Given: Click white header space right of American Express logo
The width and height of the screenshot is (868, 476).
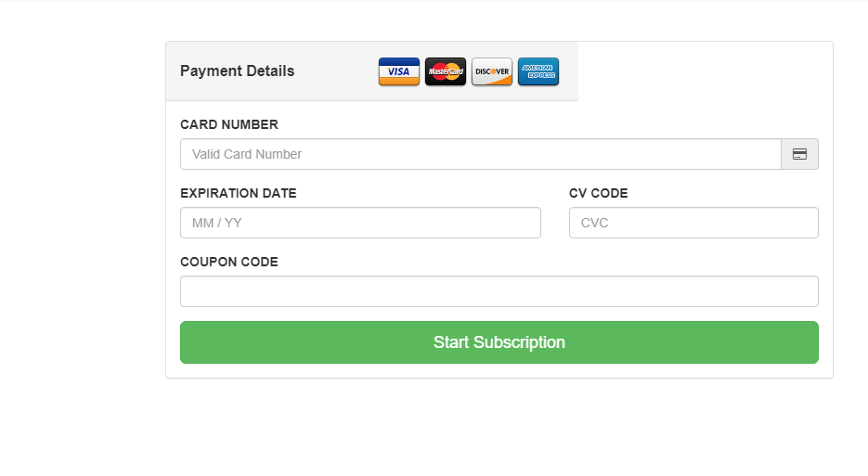Looking at the screenshot, I should click(x=706, y=71).
